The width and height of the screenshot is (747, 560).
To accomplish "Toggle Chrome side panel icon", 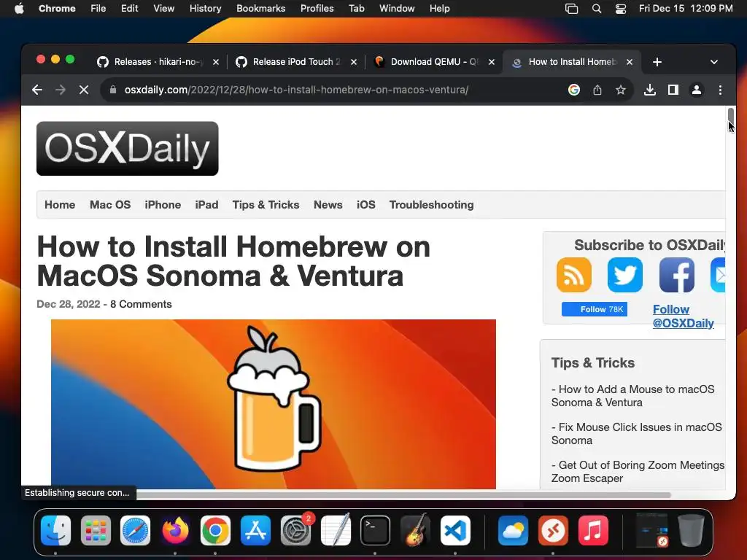I will [673, 90].
